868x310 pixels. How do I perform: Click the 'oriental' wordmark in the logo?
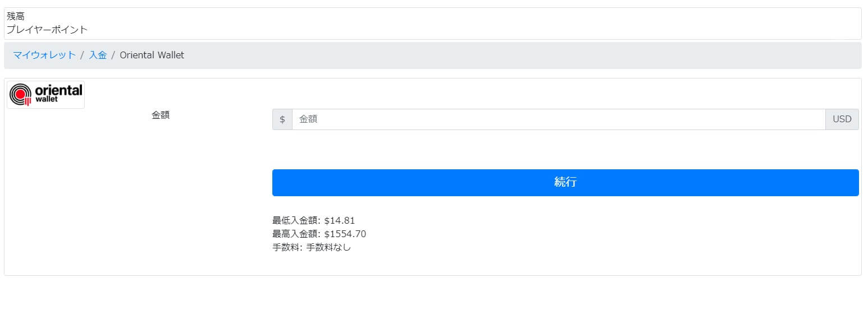pos(58,90)
